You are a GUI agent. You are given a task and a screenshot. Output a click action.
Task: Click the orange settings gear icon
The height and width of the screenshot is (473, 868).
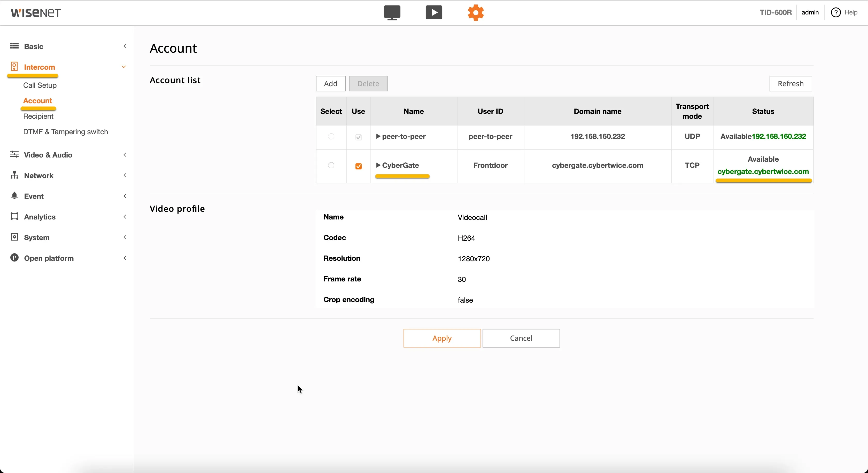[475, 12]
